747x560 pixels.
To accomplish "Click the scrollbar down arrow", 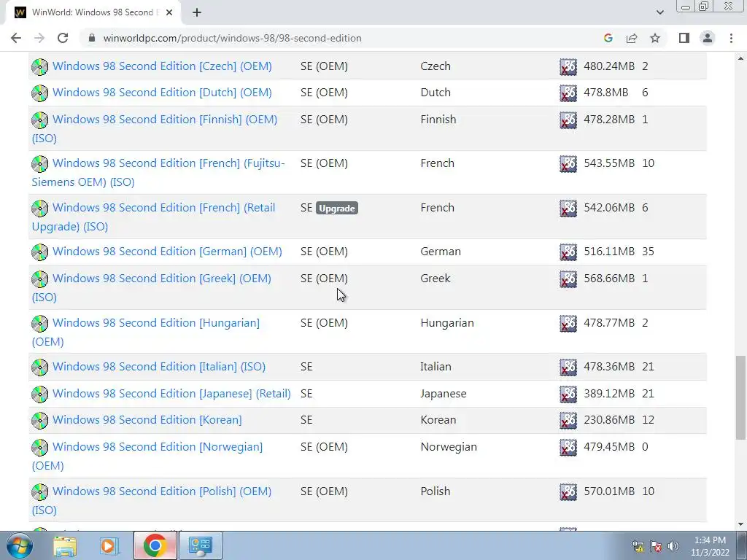I will click(740, 524).
